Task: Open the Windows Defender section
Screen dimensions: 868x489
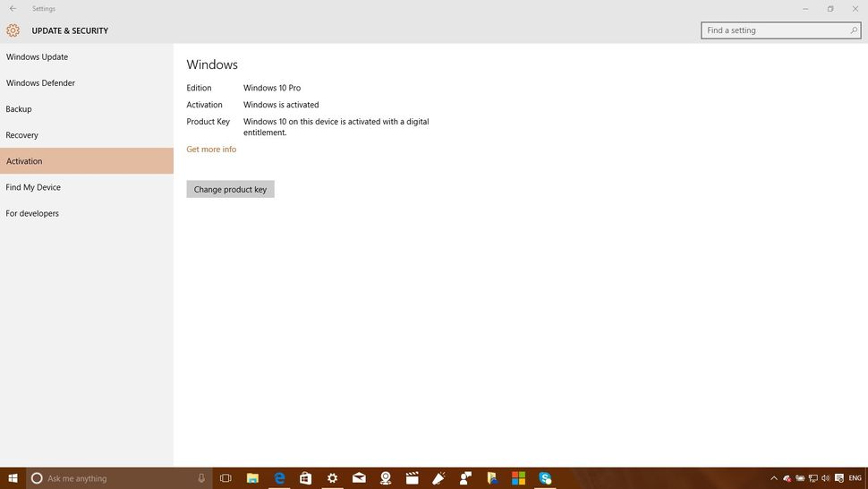Action: click(87, 83)
